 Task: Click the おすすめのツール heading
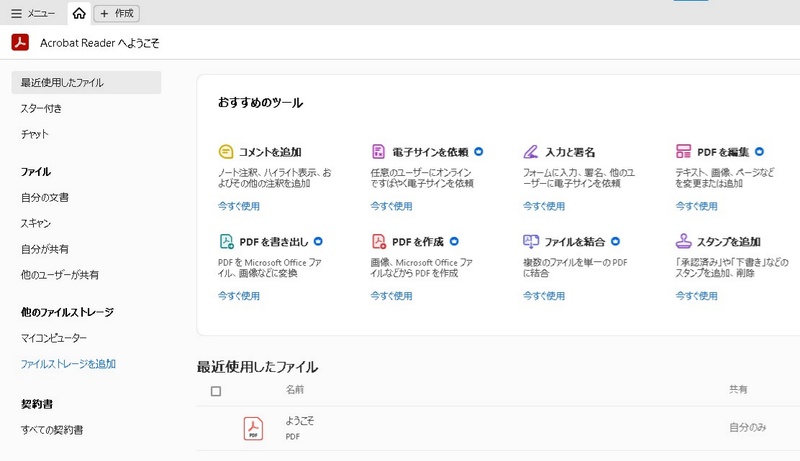(x=260, y=103)
